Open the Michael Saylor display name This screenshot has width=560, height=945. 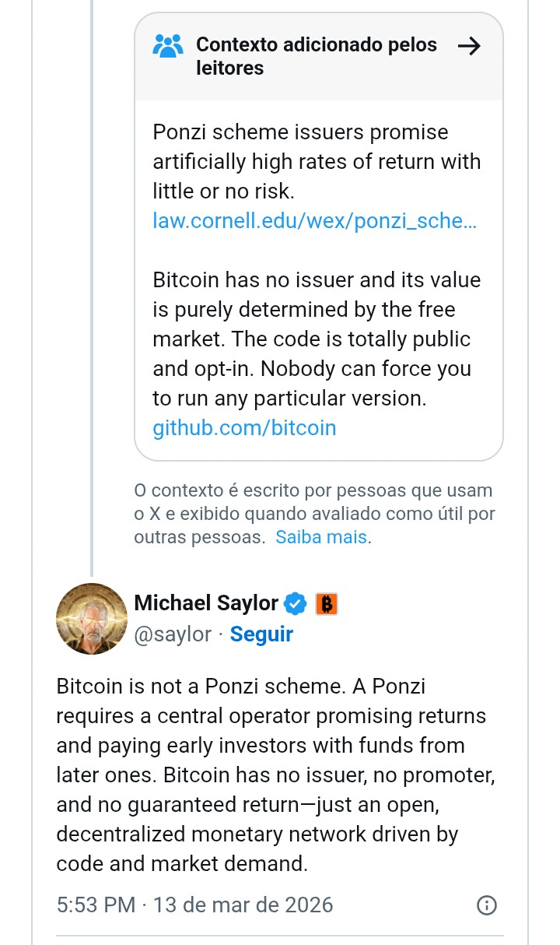(x=206, y=602)
